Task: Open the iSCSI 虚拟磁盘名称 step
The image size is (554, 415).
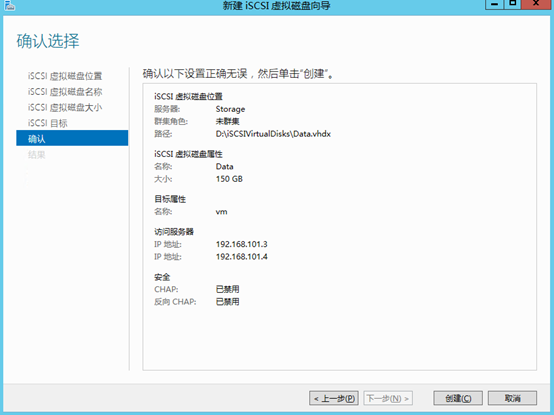Action: [65, 92]
